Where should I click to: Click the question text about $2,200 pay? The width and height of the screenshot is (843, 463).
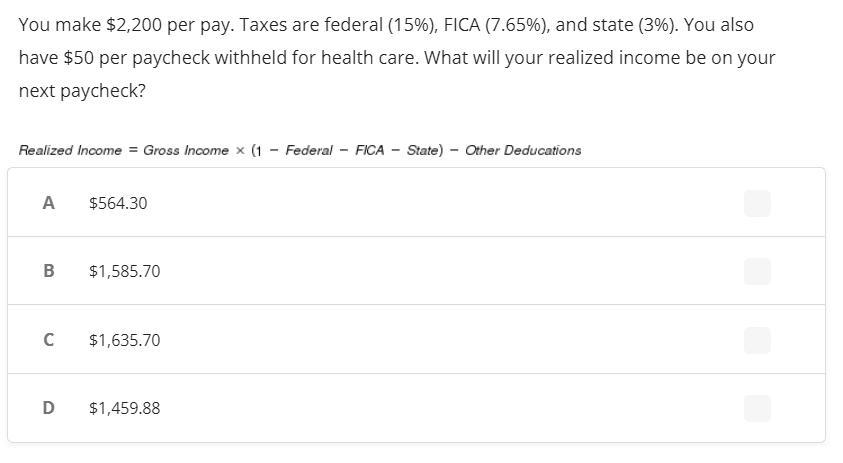(x=397, y=58)
